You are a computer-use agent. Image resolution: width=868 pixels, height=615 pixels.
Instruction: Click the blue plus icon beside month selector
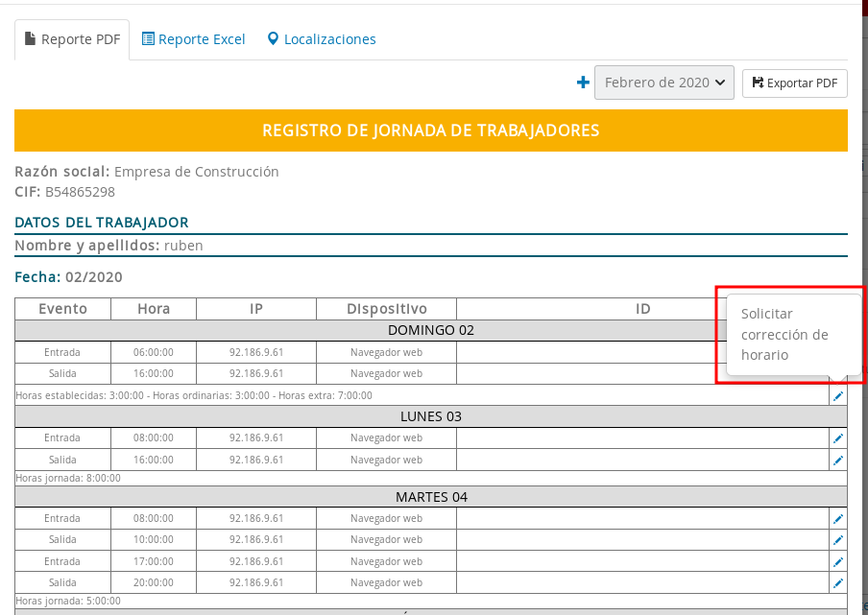click(x=583, y=83)
